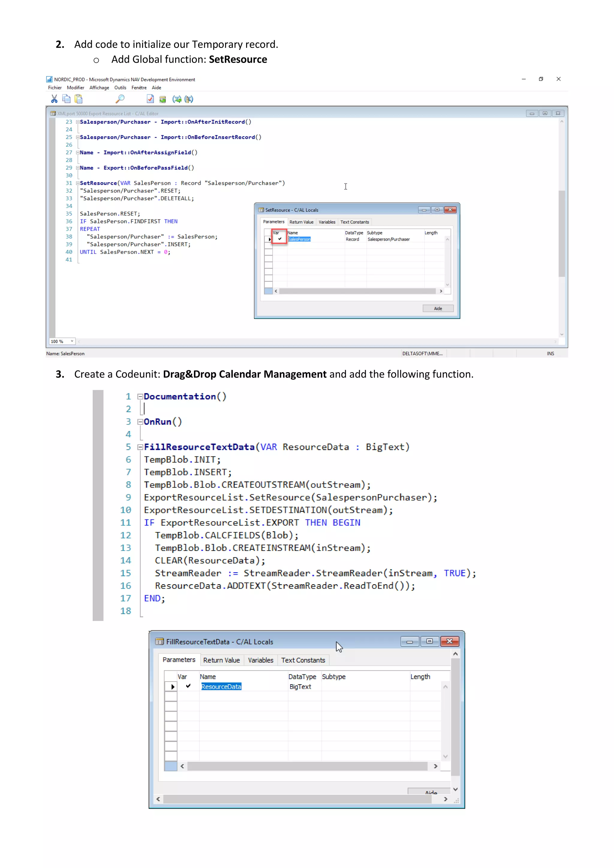Viewport: 614px width, 868px height.
Task: Click the vertical scrollbar of the C/AL Editor
Action: (562, 233)
